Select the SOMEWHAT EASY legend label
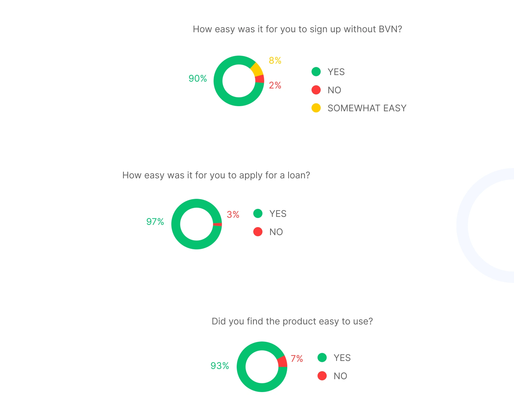Screen dimensions: 514x420 [367, 108]
